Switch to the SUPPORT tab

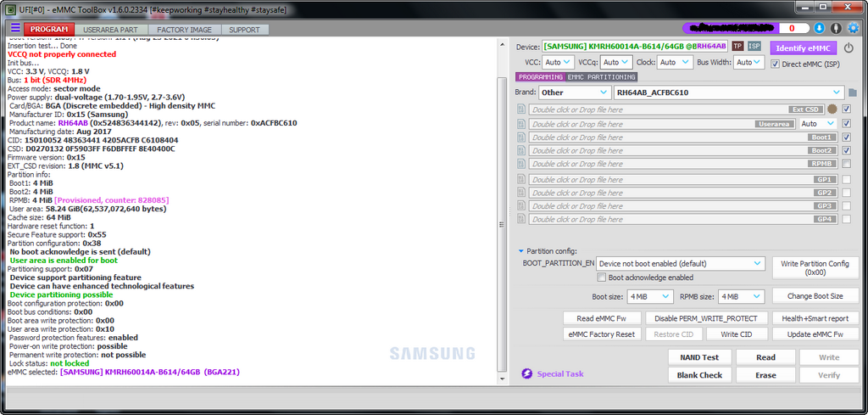click(244, 30)
